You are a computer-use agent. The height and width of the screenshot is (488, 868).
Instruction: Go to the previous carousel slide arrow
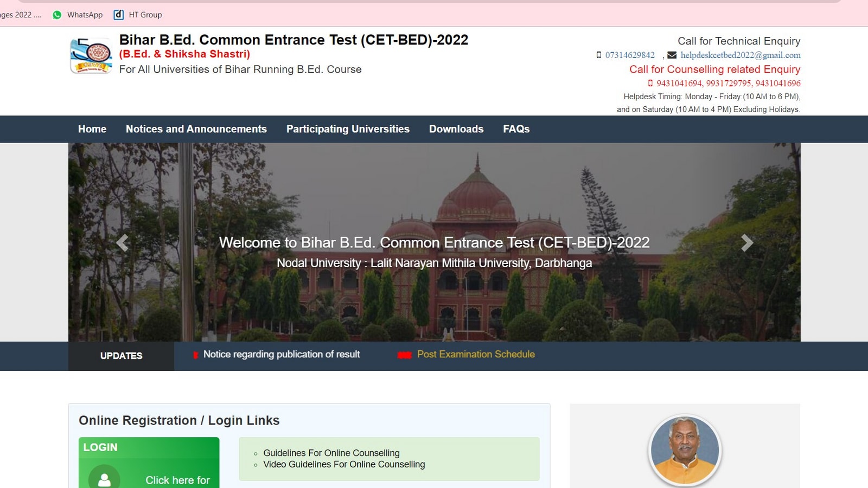[x=123, y=242]
